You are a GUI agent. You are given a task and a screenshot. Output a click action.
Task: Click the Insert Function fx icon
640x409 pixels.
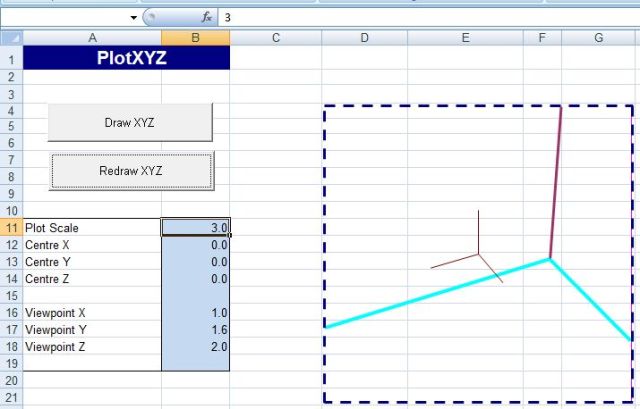(207, 18)
